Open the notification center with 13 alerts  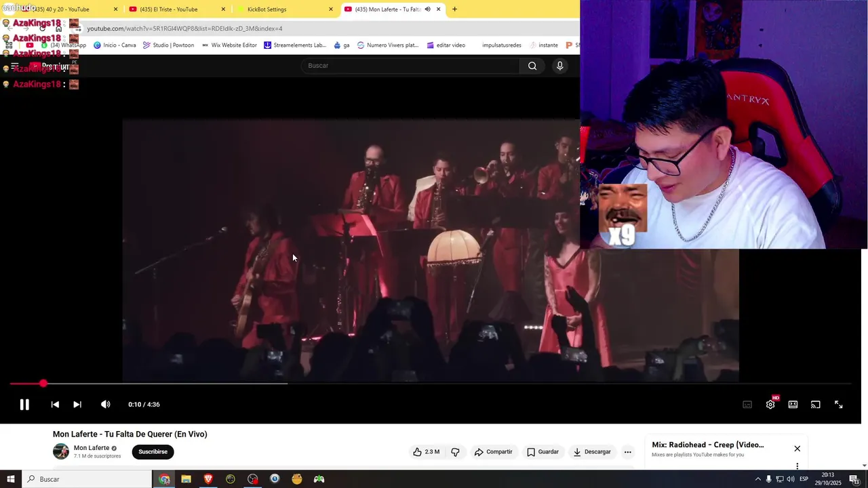click(x=854, y=479)
